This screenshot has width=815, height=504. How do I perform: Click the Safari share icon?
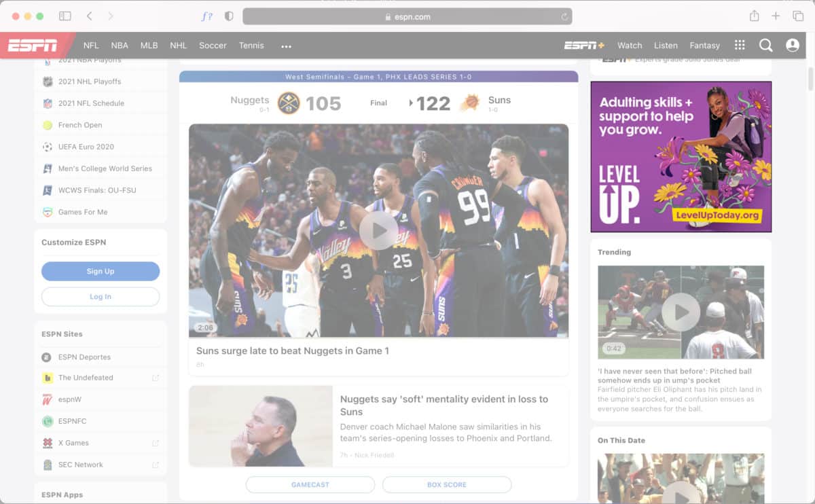pos(754,16)
